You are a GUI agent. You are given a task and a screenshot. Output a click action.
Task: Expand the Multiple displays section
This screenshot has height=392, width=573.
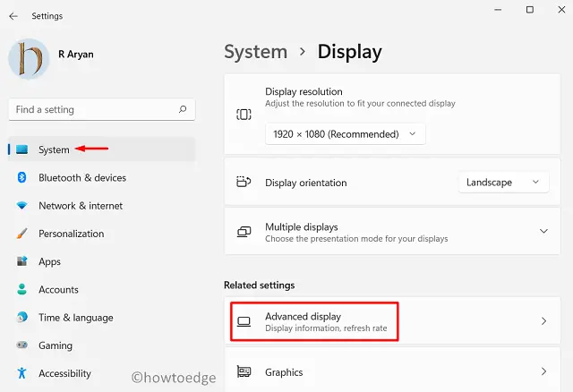[543, 232]
